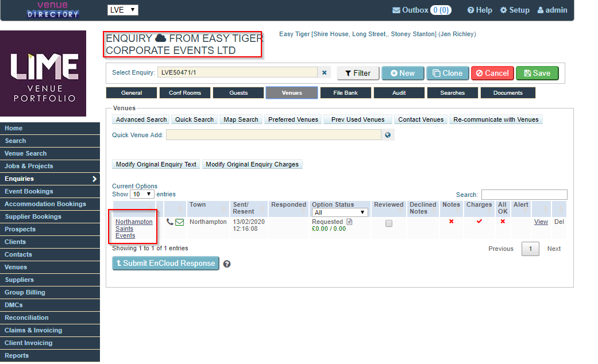
Task: Click Del in Northampton row
Action: 559,222
